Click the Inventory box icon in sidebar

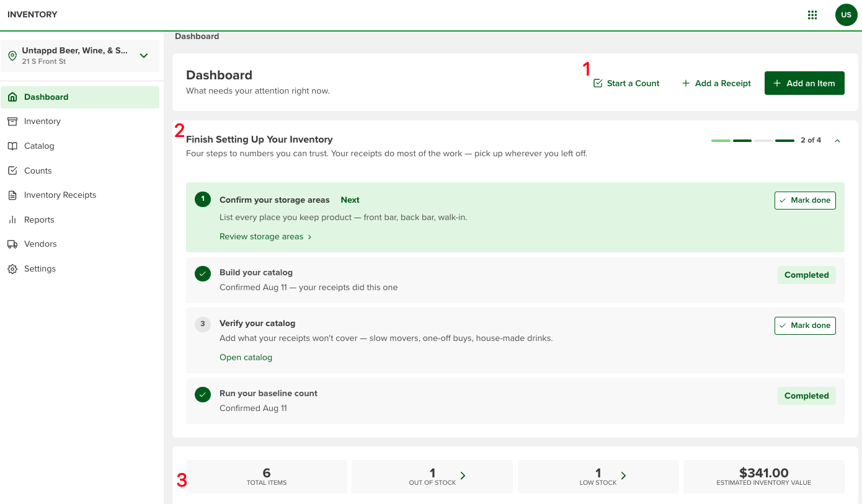(x=12, y=122)
